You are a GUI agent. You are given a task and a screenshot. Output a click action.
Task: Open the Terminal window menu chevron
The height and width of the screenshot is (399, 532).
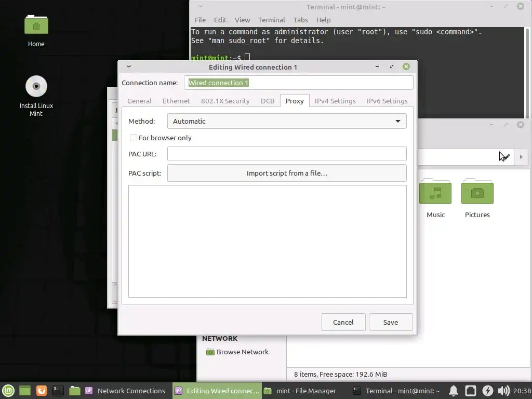pos(200,6)
